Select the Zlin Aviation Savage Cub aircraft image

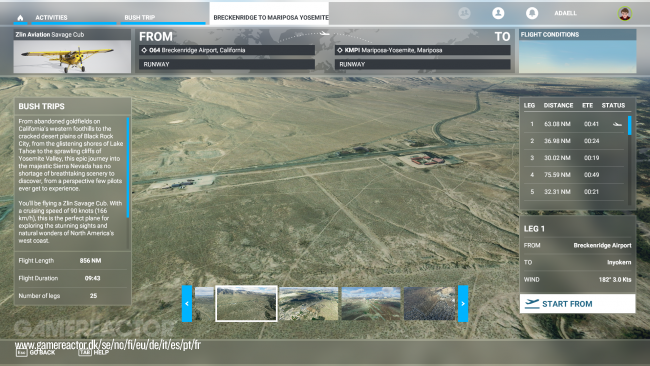[72, 56]
